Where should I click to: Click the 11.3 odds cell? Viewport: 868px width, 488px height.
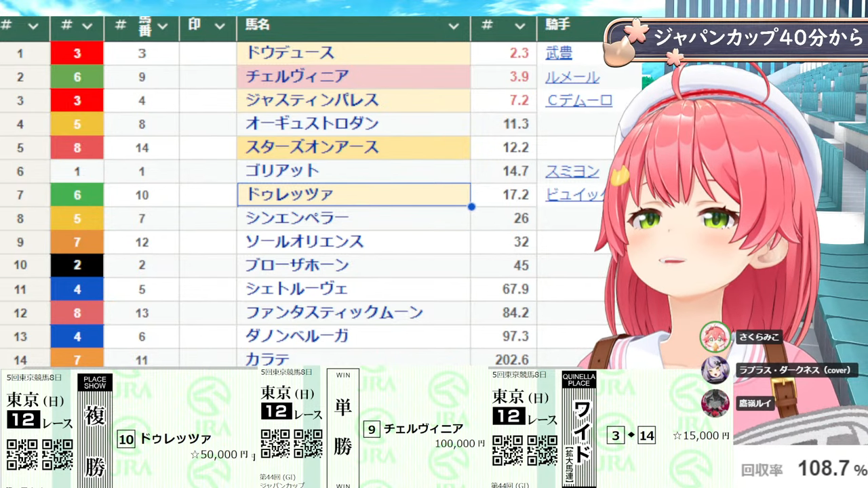[x=503, y=124]
